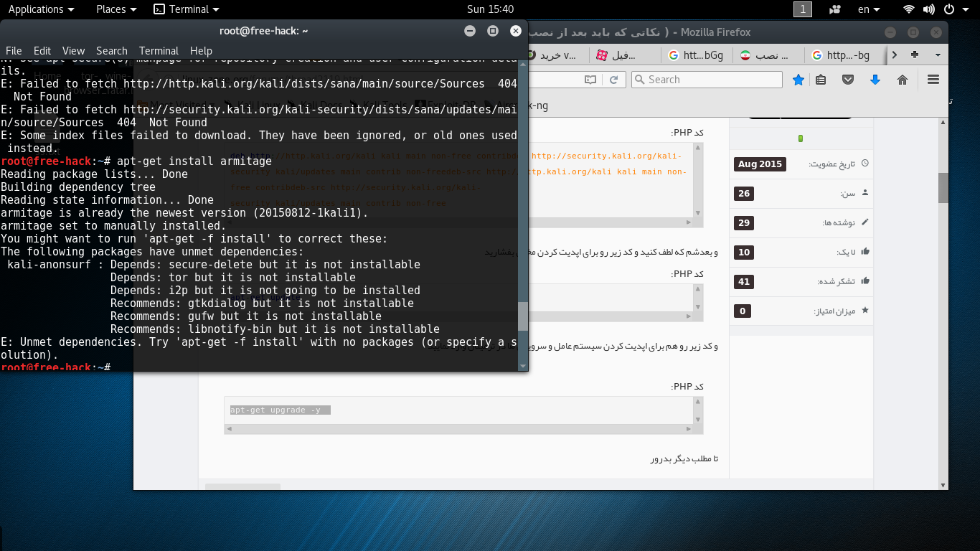Screen dimensions: 980x551
Task: Click the Firefox page vertical scrollbar thumb
Action: (x=943, y=188)
